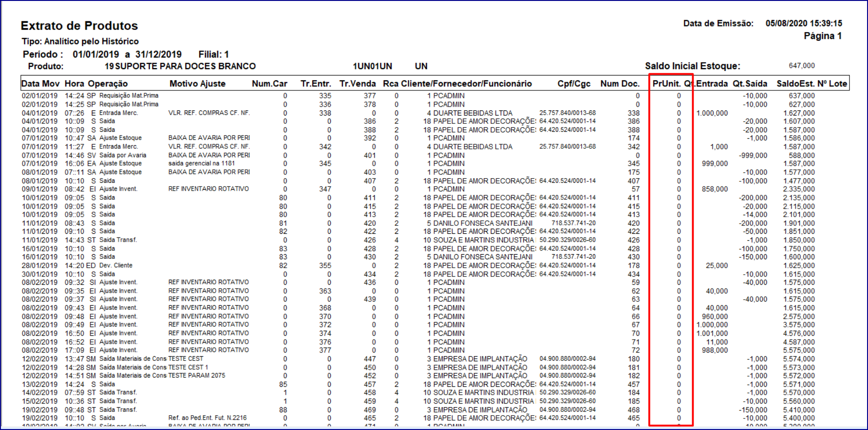Click the quantity in value "960,000"
This screenshot has width=868, height=430.
click(x=715, y=316)
